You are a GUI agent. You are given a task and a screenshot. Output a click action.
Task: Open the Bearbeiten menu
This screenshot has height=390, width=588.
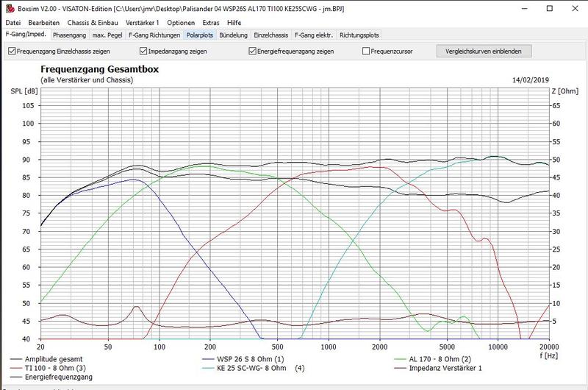[44, 23]
